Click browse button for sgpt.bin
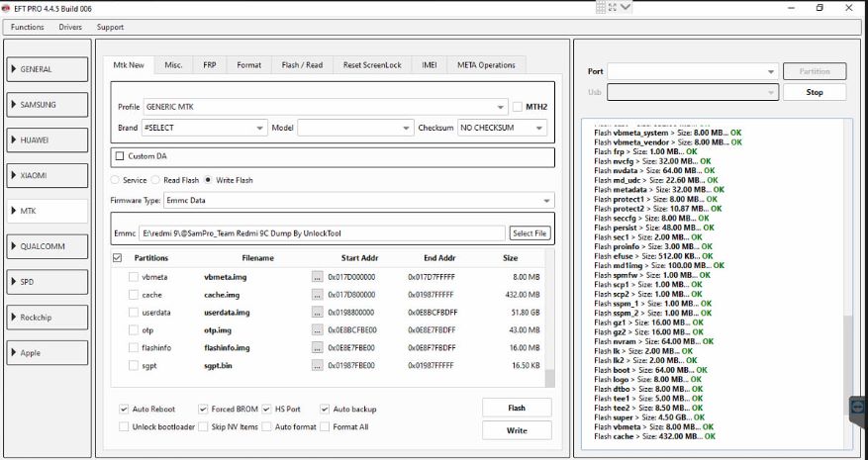868x460 pixels. (x=317, y=366)
